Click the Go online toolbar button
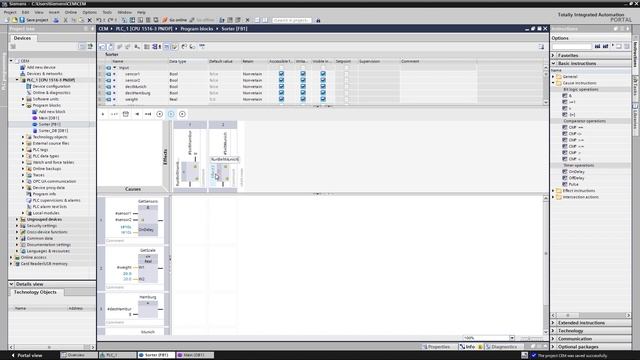 pyautogui.click(x=175, y=20)
